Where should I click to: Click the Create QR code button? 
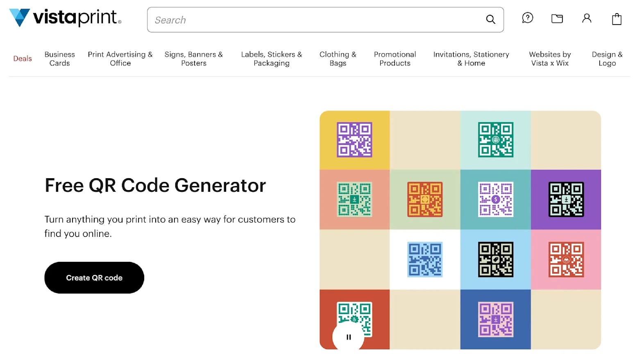point(94,277)
